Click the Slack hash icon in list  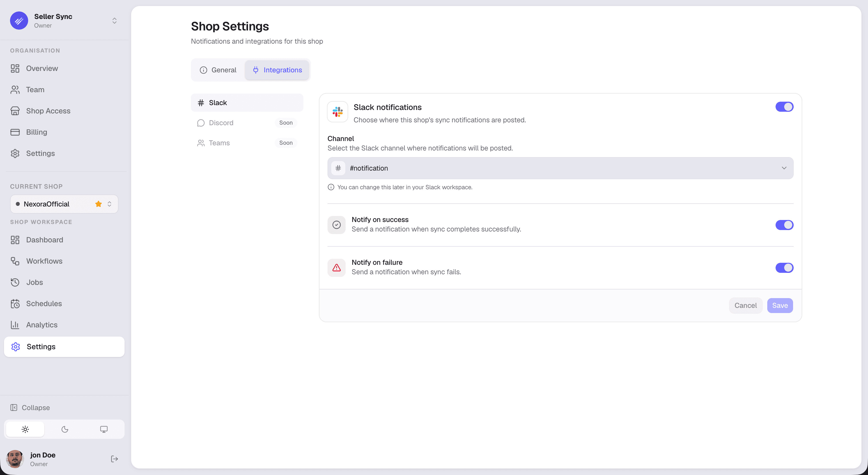pos(201,103)
